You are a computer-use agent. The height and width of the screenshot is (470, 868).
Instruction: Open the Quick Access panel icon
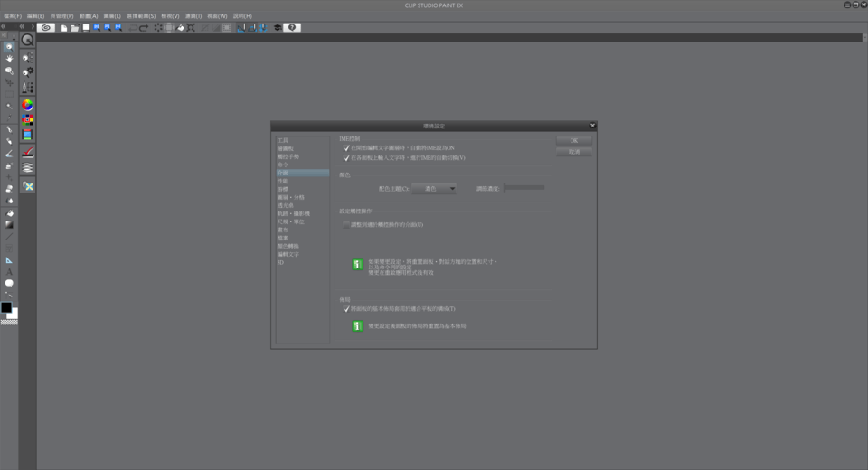(x=27, y=40)
